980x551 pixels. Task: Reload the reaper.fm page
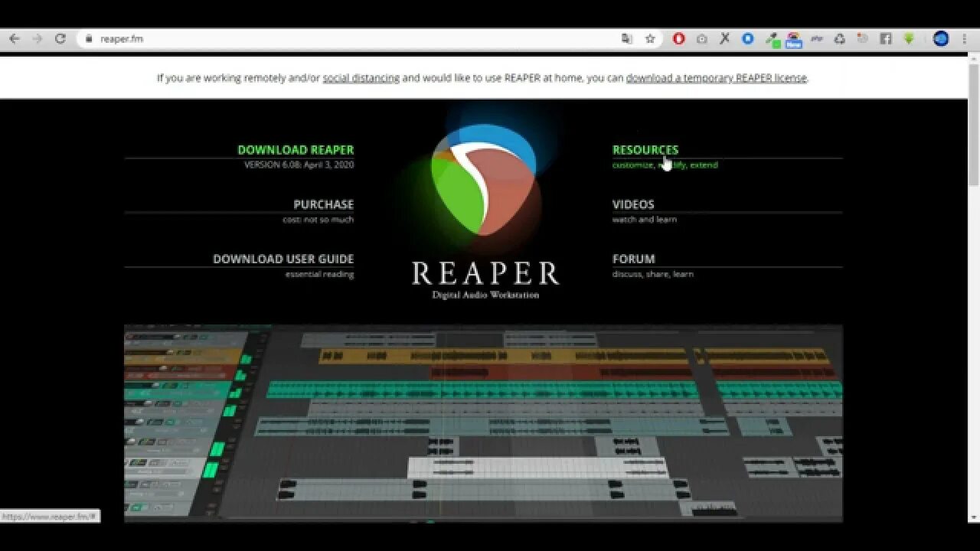point(60,39)
